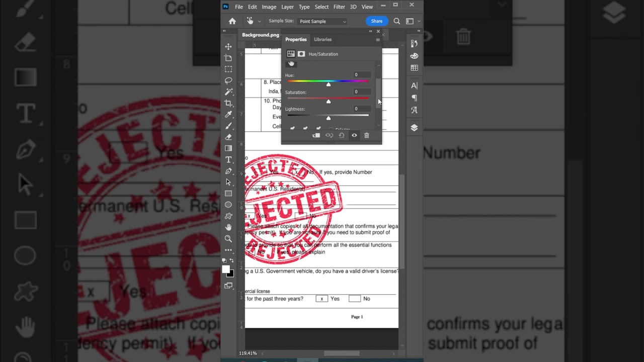Image resolution: width=644 pixels, height=362 pixels.
Task: Clip adjustment to layer button
Action: tap(316, 135)
